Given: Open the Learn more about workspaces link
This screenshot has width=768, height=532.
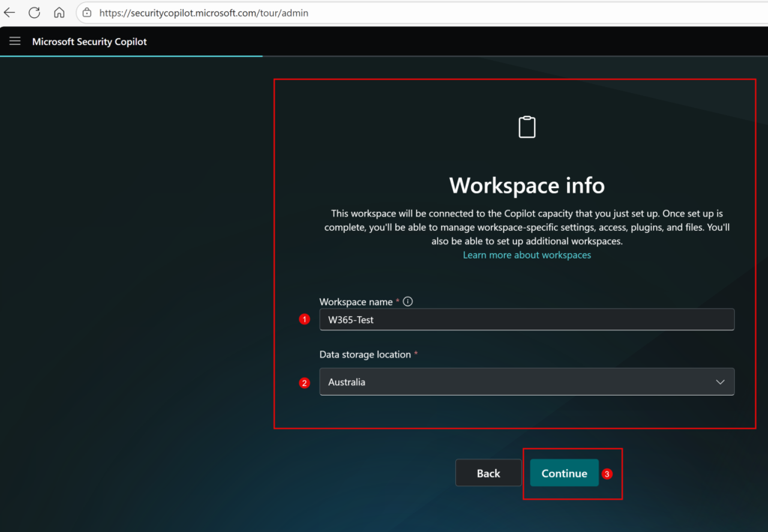Looking at the screenshot, I should click(526, 255).
